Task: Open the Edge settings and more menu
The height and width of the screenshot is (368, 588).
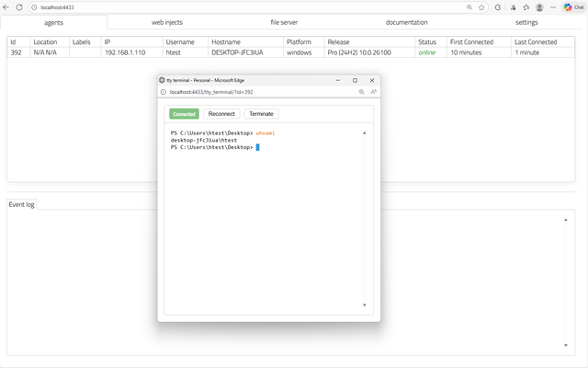Action: (x=553, y=7)
